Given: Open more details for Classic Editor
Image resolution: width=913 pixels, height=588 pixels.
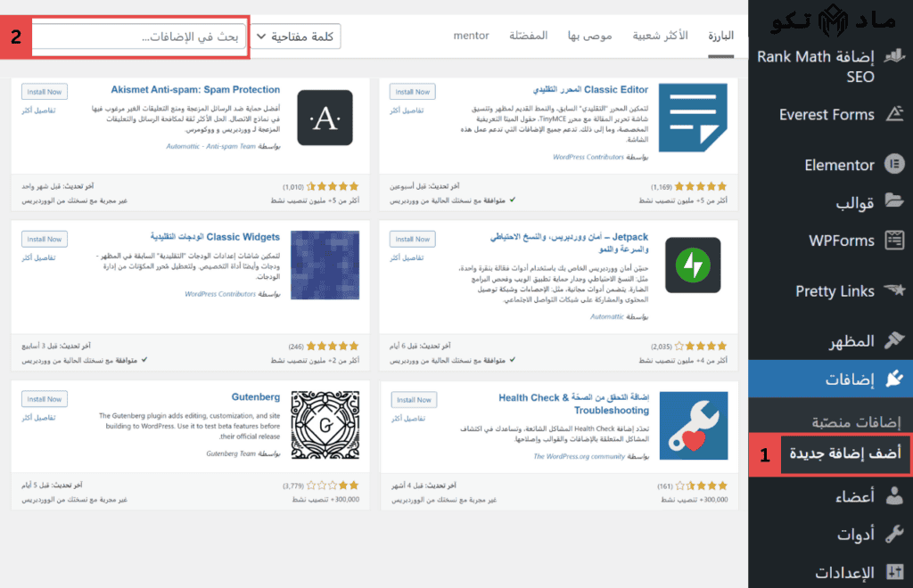Looking at the screenshot, I should pos(407,110).
